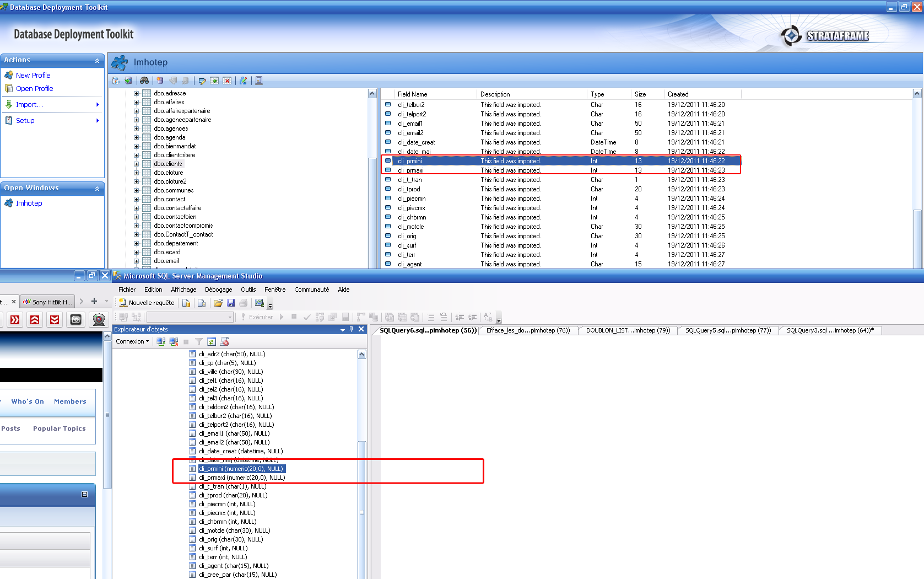Click the Field Name column header
924x579 pixels.
pos(412,94)
